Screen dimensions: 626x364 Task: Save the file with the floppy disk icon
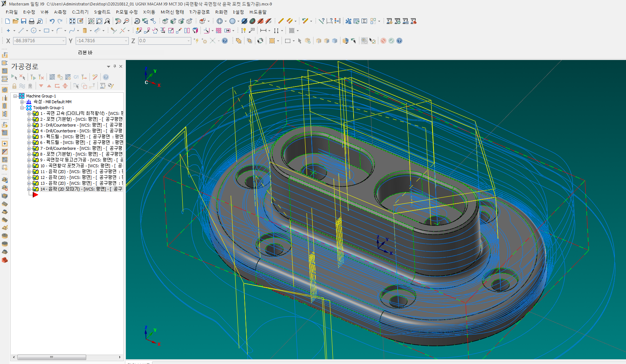click(23, 21)
